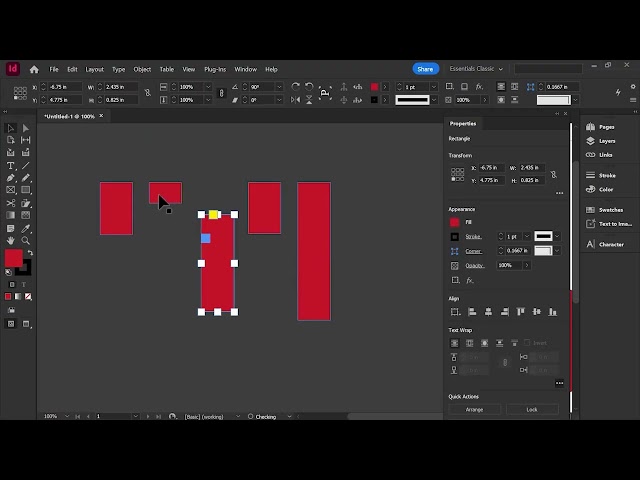Screen dimensions: 640x480
Task: Open preflight profile dropdown in status bar
Action: pyautogui.click(x=289, y=416)
